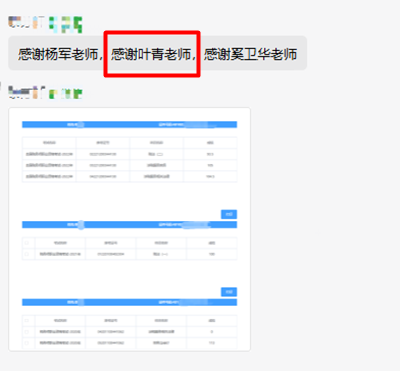Click the blurred sender name above the image message
Screen dimensions: 400x371
45,93
